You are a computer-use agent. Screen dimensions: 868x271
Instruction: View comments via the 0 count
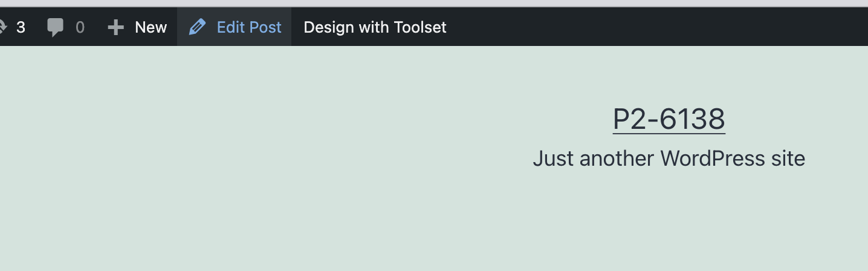80,27
